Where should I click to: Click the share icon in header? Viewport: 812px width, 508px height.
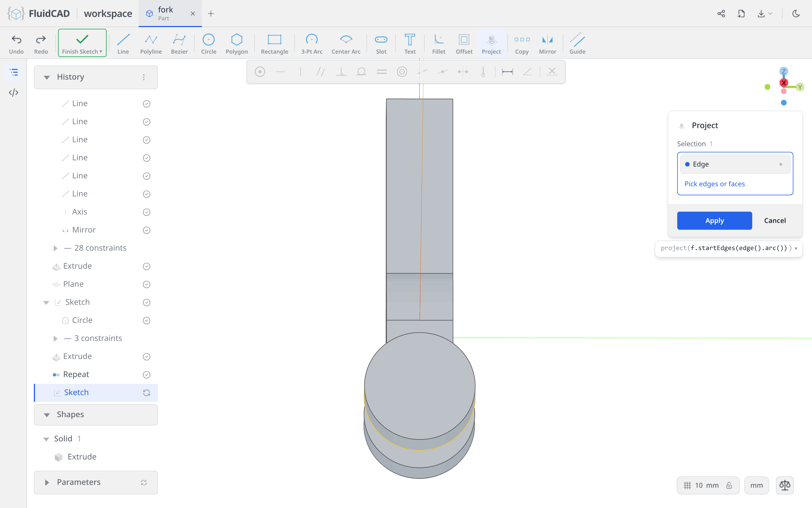pyautogui.click(x=721, y=14)
